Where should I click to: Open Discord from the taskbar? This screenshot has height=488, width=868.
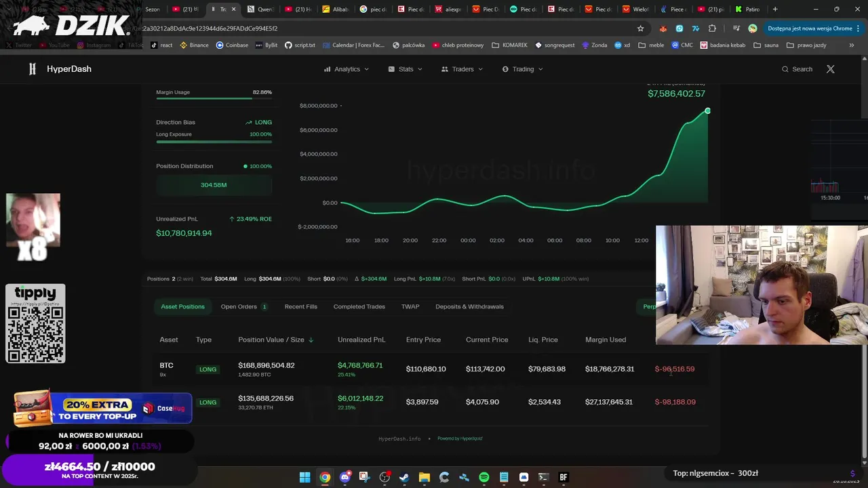point(344,477)
